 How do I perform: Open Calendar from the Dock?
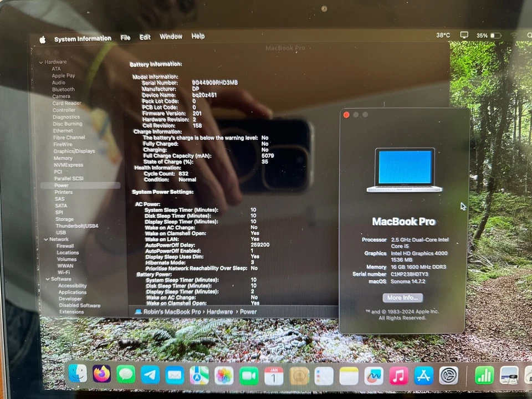(274, 376)
